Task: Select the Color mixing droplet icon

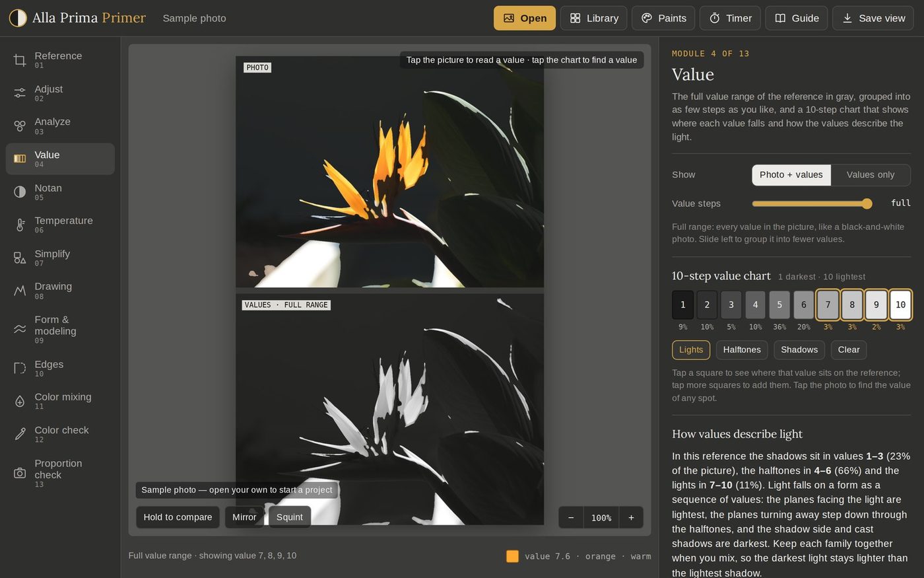Action: [x=20, y=401]
